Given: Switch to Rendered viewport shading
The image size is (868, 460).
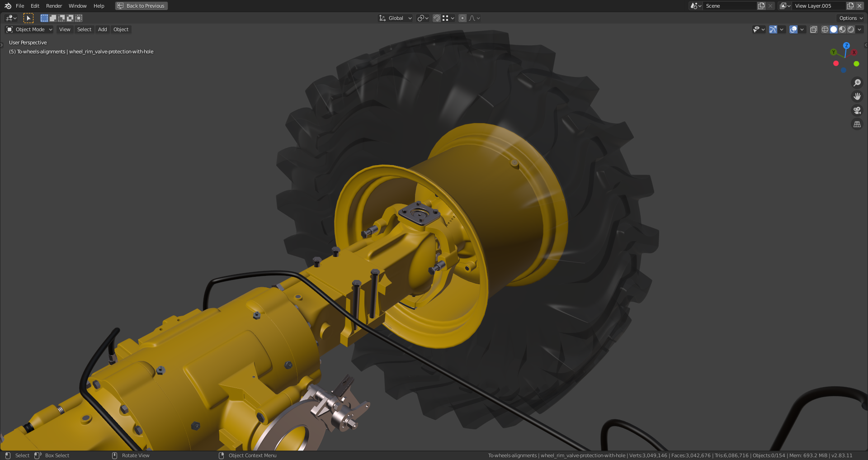Looking at the screenshot, I should [851, 29].
